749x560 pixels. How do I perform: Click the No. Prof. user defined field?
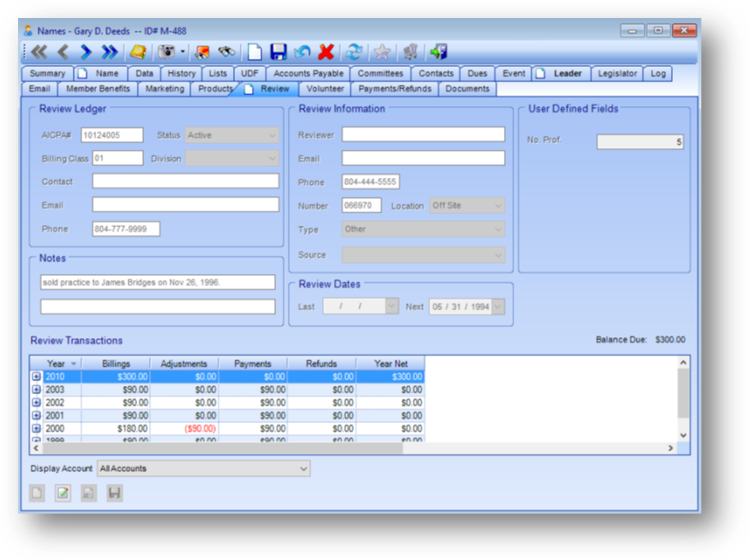tap(640, 142)
